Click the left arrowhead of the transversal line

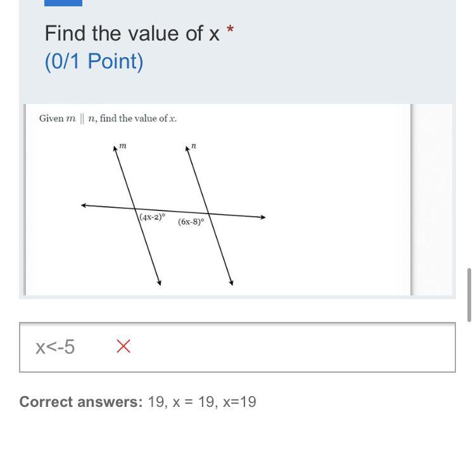[84, 205]
